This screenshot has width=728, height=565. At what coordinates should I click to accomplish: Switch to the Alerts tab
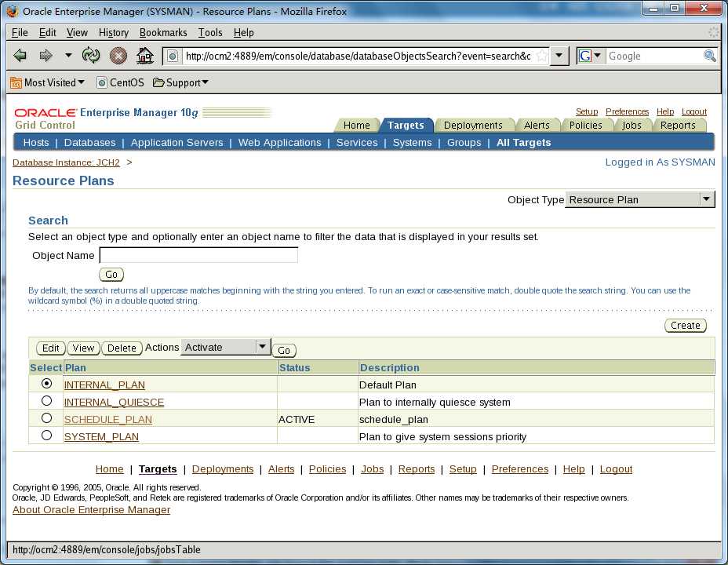tap(537, 126)
